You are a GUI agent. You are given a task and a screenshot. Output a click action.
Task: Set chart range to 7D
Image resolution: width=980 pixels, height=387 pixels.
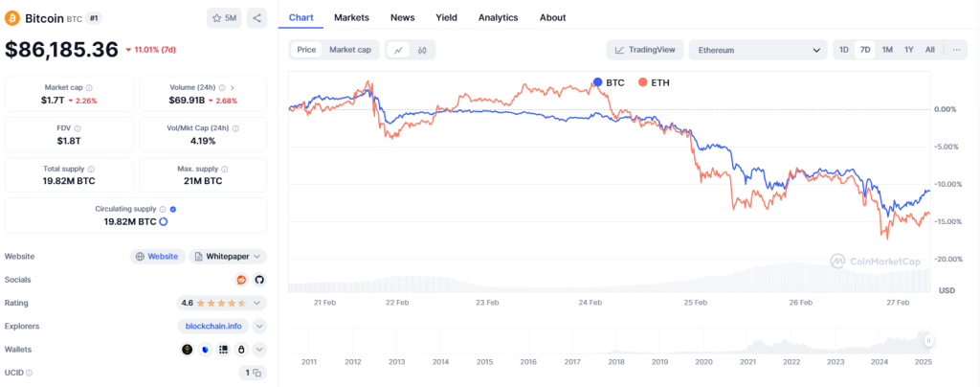click(865, 50)
